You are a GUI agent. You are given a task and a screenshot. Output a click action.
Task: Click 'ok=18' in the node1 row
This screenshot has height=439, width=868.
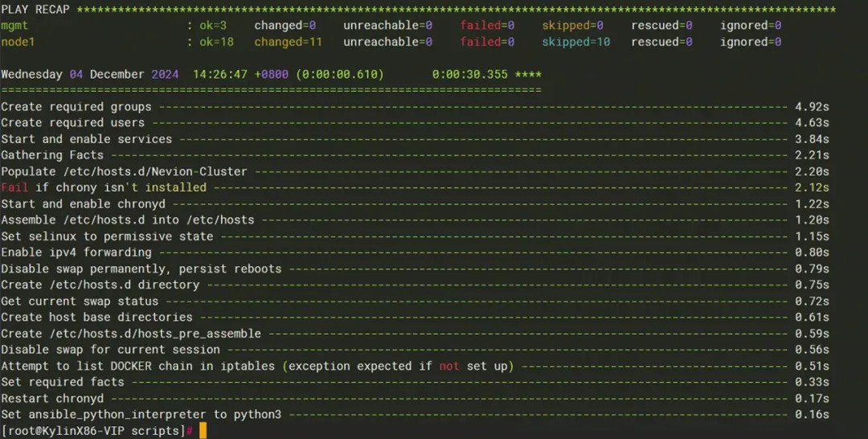click(216, 42)
